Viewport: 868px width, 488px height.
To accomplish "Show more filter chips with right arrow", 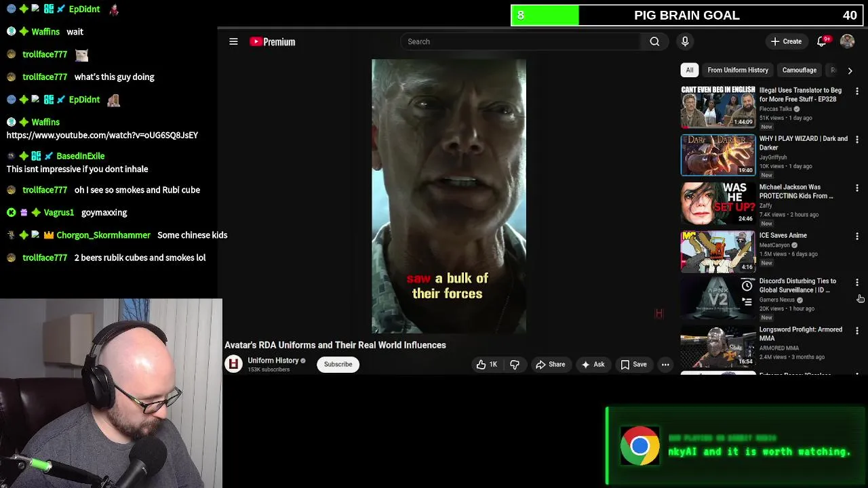I will 850,70.
